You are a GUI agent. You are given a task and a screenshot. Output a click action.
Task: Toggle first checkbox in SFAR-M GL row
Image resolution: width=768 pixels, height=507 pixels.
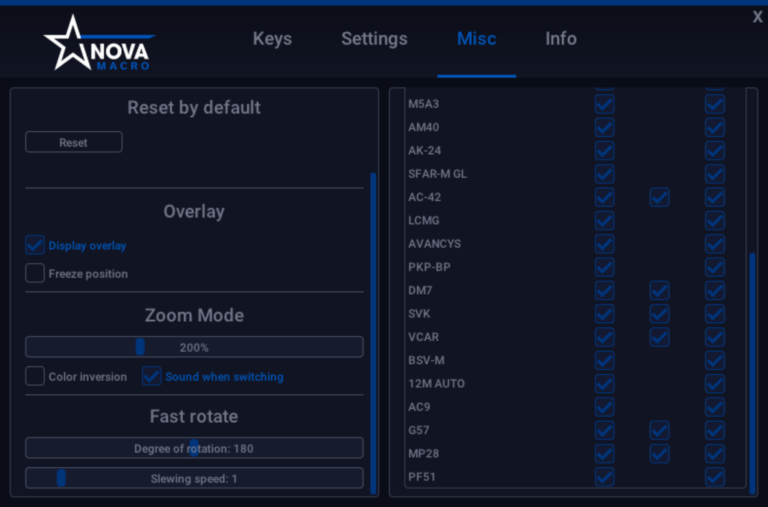605,174
